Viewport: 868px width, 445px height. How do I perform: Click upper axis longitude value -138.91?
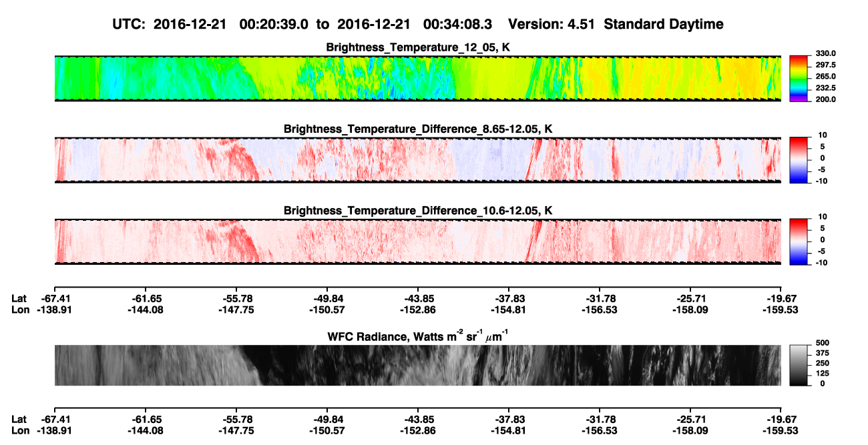coord(54,310)
